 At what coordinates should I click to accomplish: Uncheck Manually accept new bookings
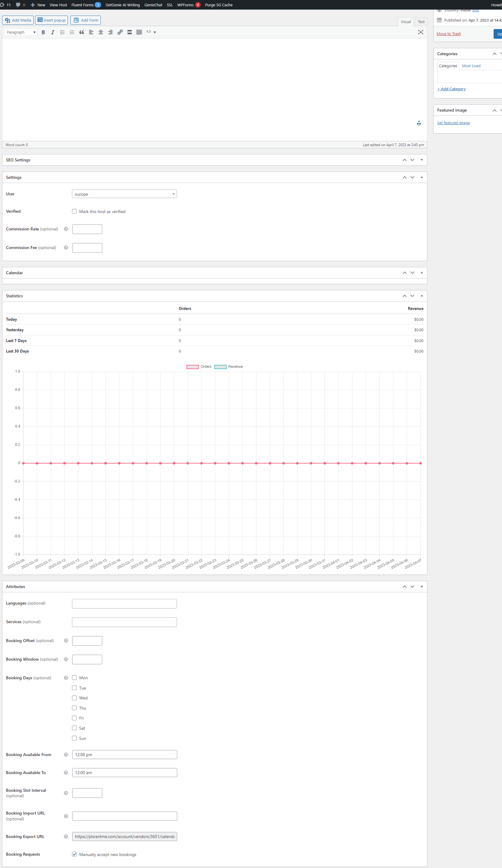tap(74, 854)
